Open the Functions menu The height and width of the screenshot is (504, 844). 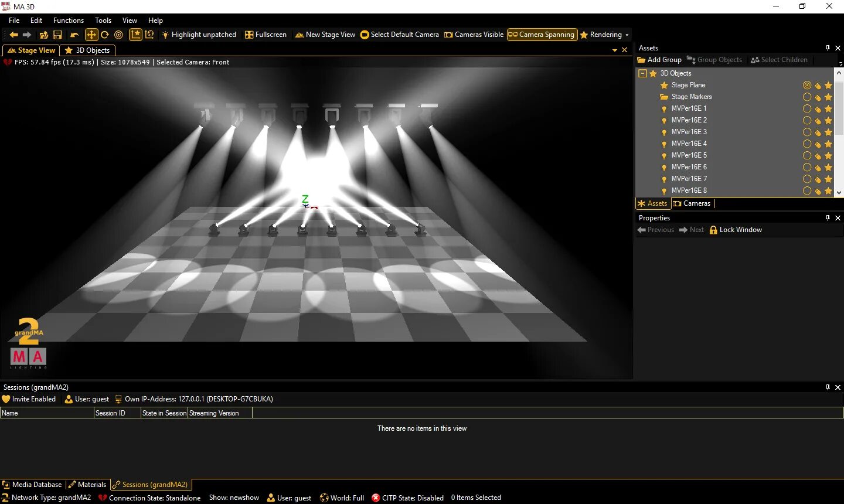pos(69,21)
